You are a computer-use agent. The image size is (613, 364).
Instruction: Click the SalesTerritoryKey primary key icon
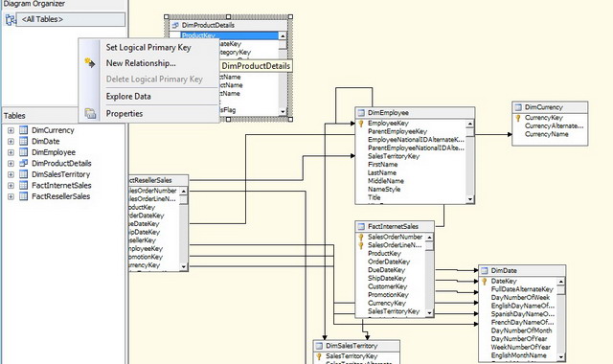click(x=319, y=356)
